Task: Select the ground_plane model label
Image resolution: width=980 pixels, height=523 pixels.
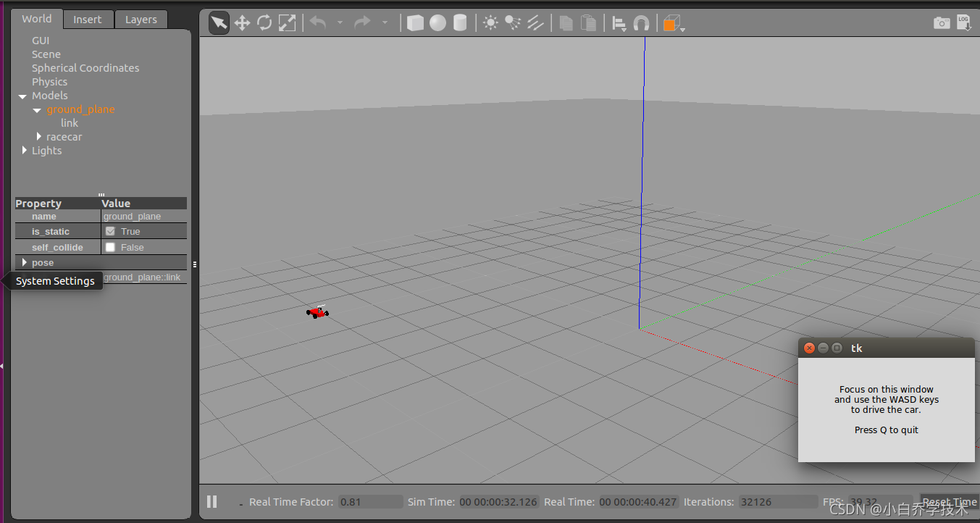Action: pos(81,109)
